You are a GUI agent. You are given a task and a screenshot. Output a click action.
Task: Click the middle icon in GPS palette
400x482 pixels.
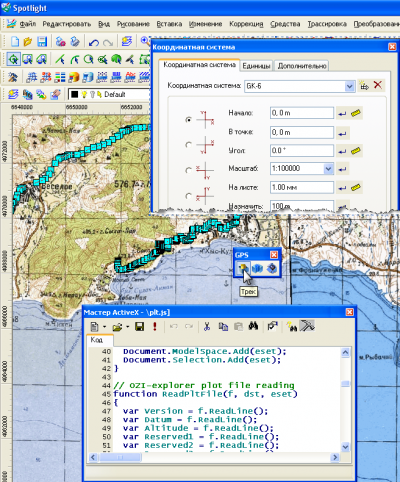257,268
